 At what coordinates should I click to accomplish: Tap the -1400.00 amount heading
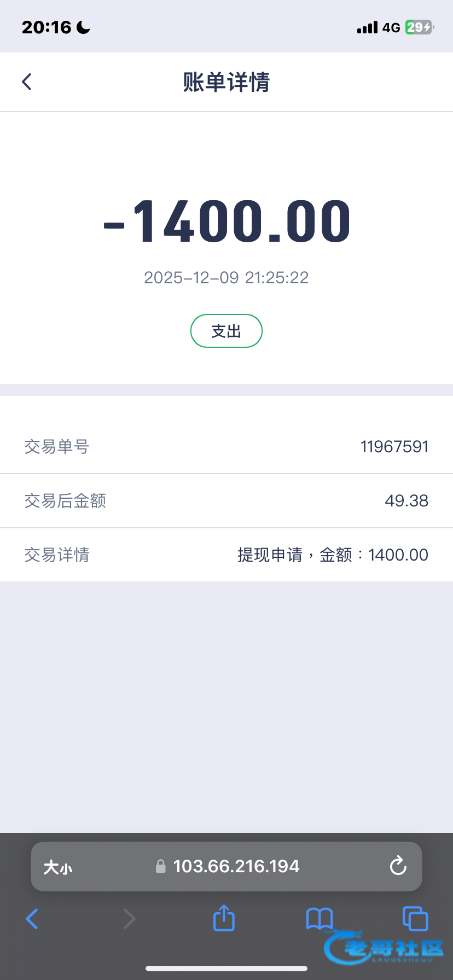coord(226,221)
